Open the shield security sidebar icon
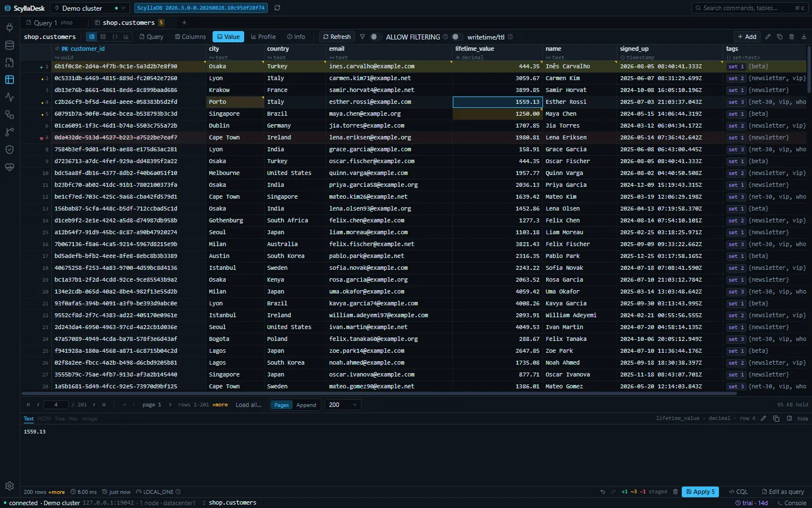Image resolution: width=812 pixels, height=508 pixels. tap(9, 150)
